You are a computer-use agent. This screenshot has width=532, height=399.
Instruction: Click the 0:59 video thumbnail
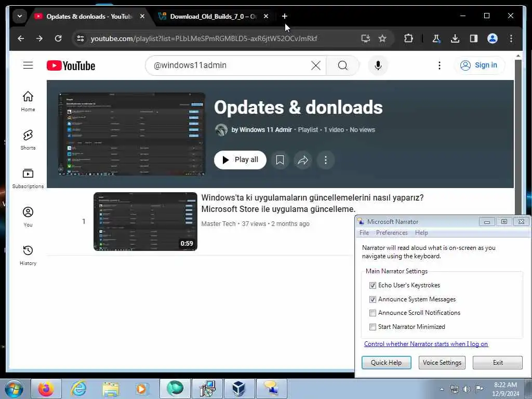point(145,221)
